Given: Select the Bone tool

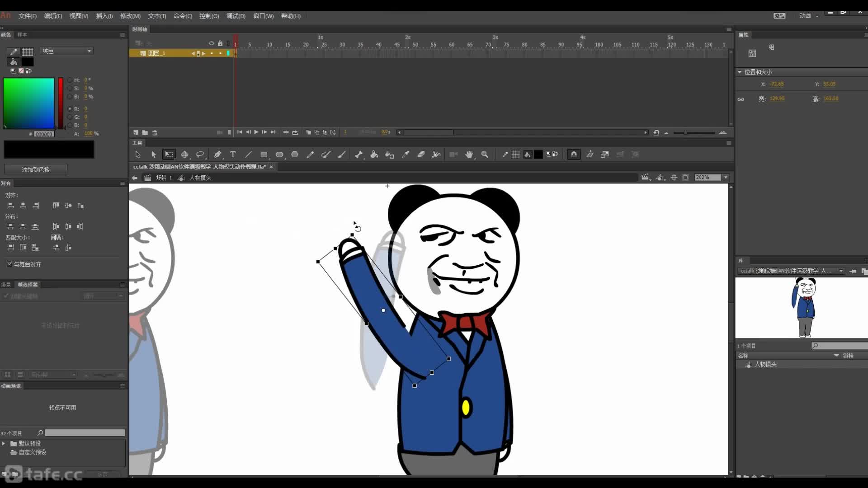Looking at the screenshot, I should click(x=359, y=155).
